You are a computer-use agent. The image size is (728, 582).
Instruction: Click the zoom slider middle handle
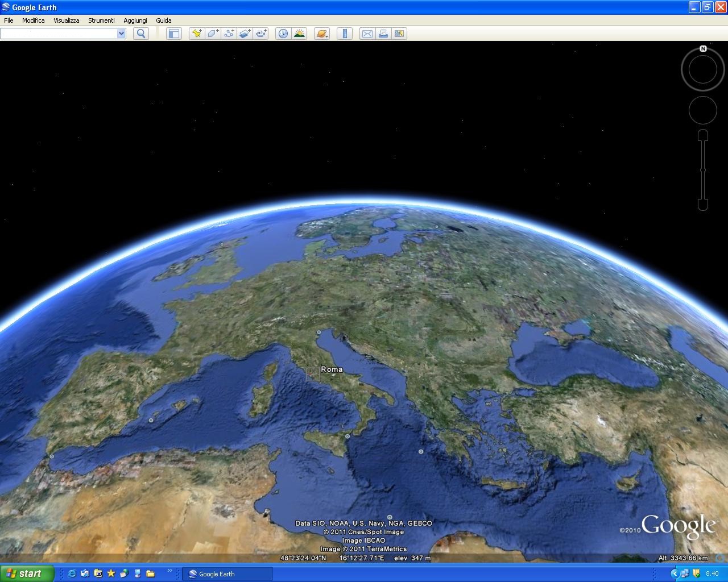point(703,170)
